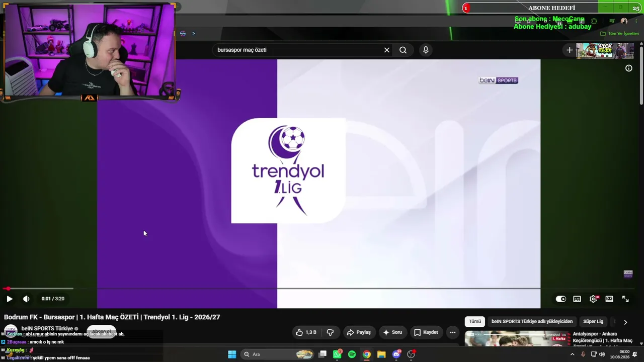644x362 pixels.
Task: Save video with Kaydet button
Action: pos(426,332)
